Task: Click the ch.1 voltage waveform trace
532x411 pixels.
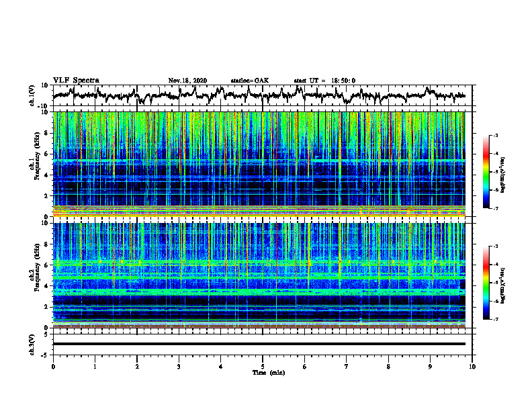Action: pos(259,95)
